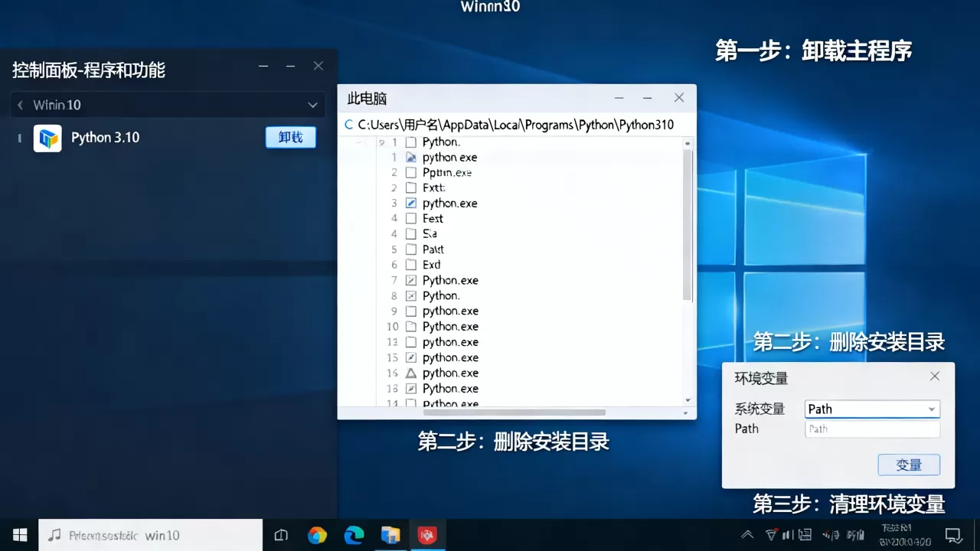Click the taskbar search box
Image resolution: width=980 pixels, height=551 pixels.
coord(150,535)
